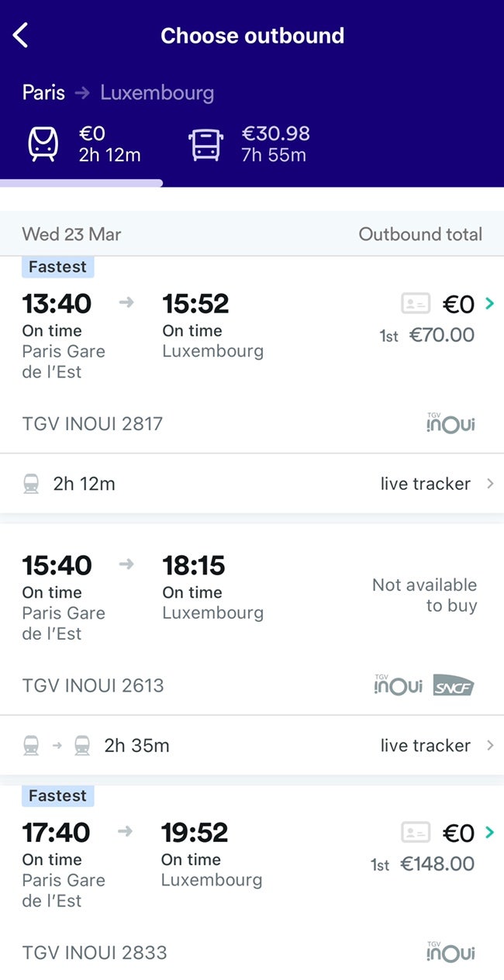
Task: Click the loading progress bar under the tabs
Action: 81,183
